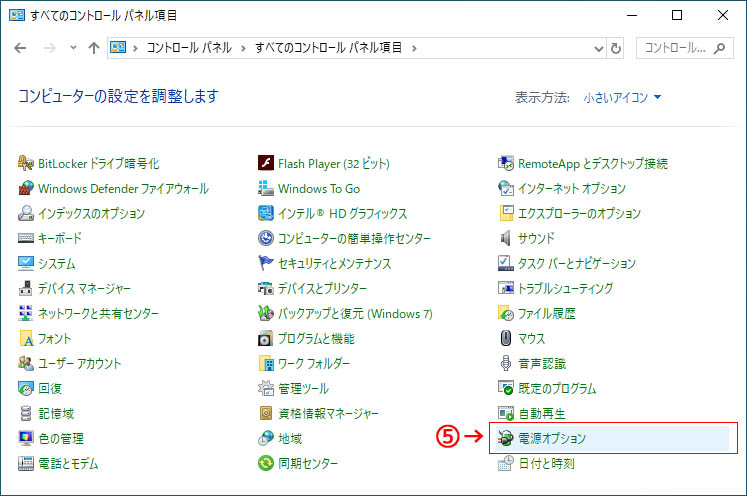Expand chevron before コントロール パネル breadcrumb
Screen dimensions: 747x496
tap(135, 48)
